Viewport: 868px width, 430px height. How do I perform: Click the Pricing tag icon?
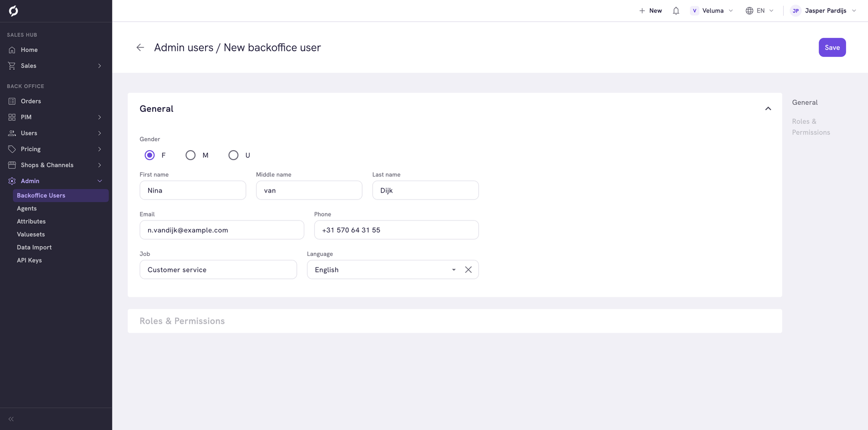pos(12,149)
